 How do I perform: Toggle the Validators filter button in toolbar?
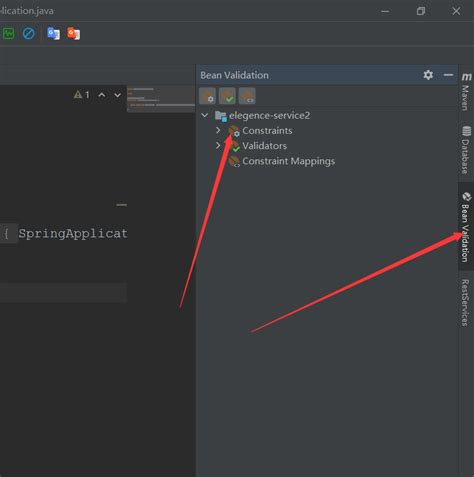[227, 96]
